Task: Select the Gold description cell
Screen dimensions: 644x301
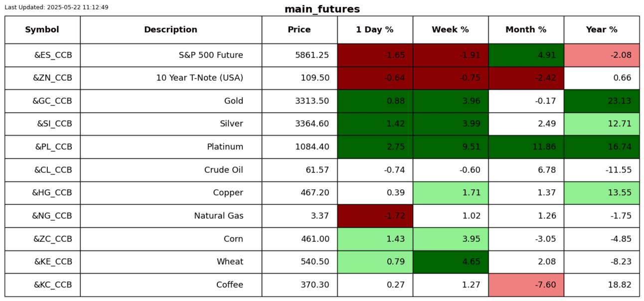Action: tap(170, 101)
